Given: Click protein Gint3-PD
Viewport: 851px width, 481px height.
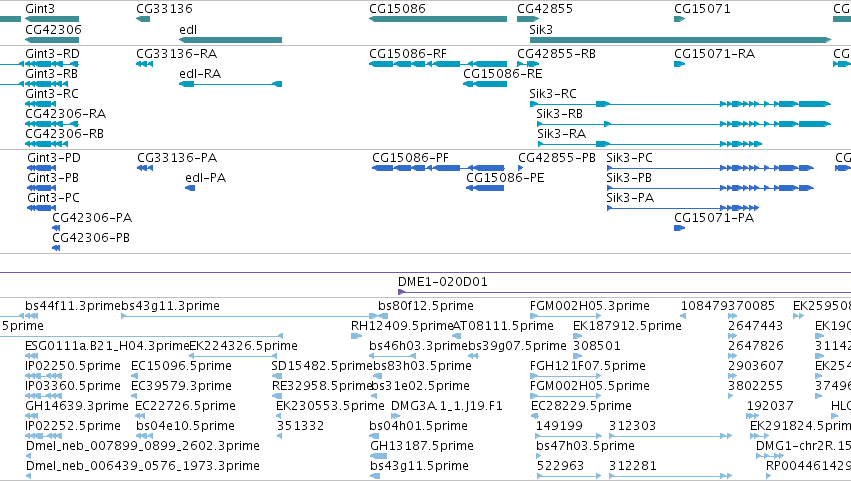Looking at the screenshot, I should coord(54,158).
